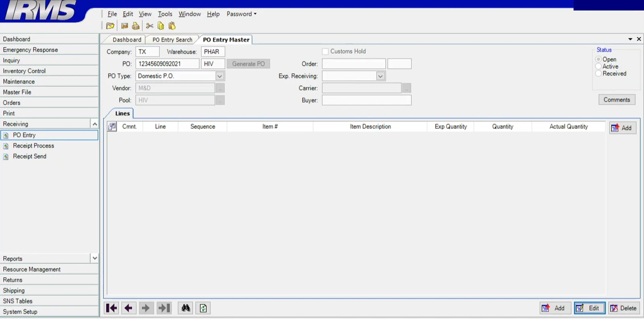Image resolution: width=644 pixels, height=319 pixels.
Task: Click the Comments button
Action: pos(617,100)
